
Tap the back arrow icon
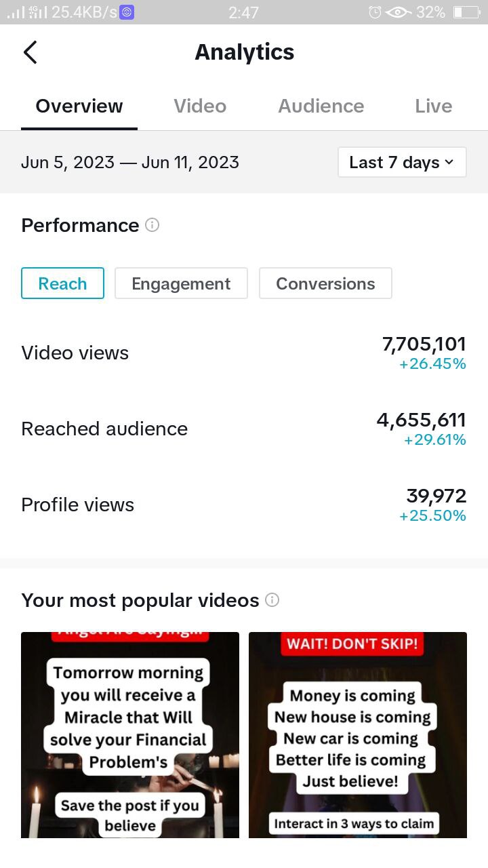[30, 52]
